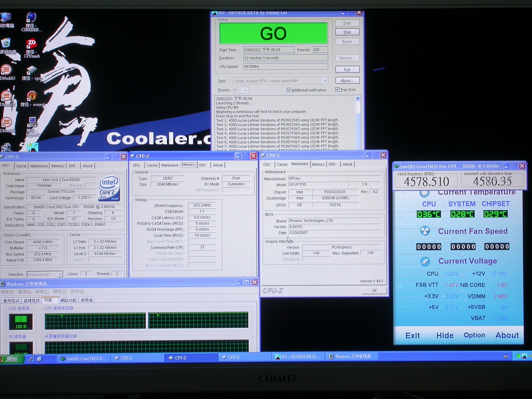This screenshot has width=532, height=399.
Task: Open the 處理程序 tab in Task Manager
Action: pos(32,300)
